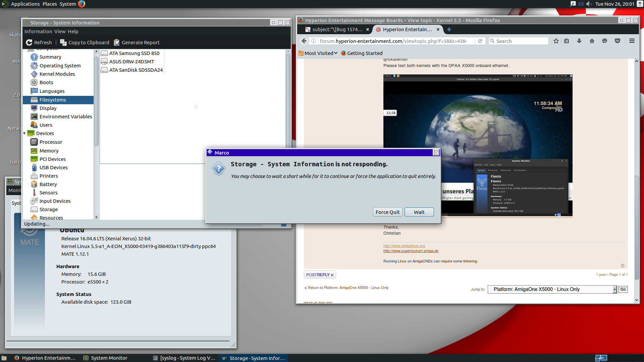
Task: Select the Sensors thermometer icon
Action: tap(34, 193)
